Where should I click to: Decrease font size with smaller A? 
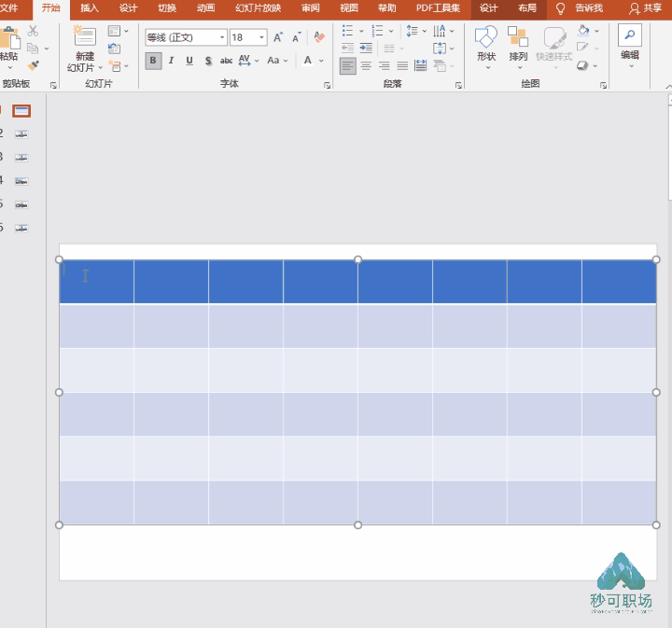click(x=297, y=37)
